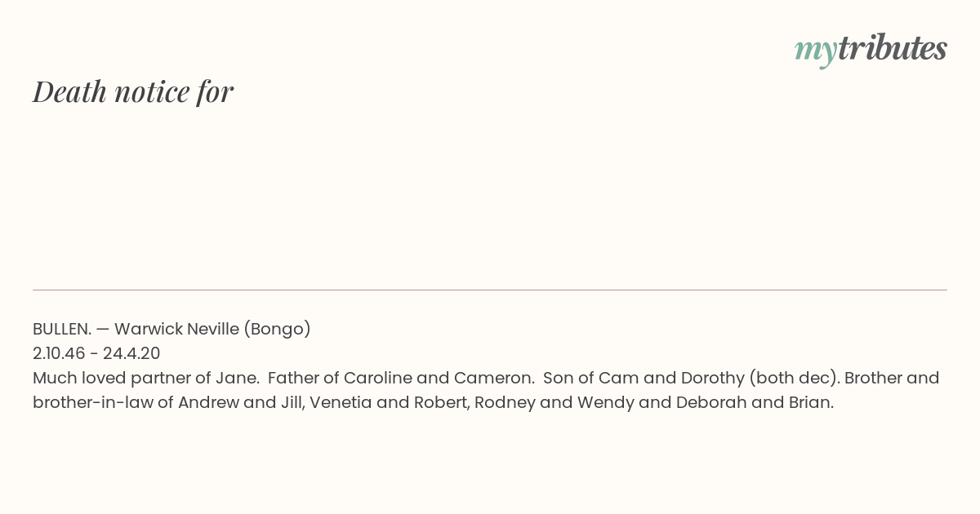Click the name Warwick Neville
The height and width of the screenshot is (514, 980).
point(176,329)
